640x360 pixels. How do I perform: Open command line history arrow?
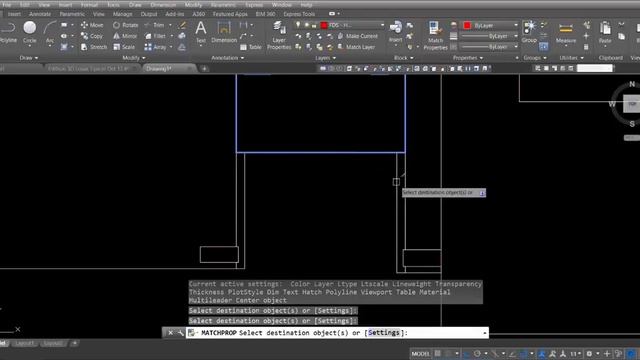tap(484, 333)
